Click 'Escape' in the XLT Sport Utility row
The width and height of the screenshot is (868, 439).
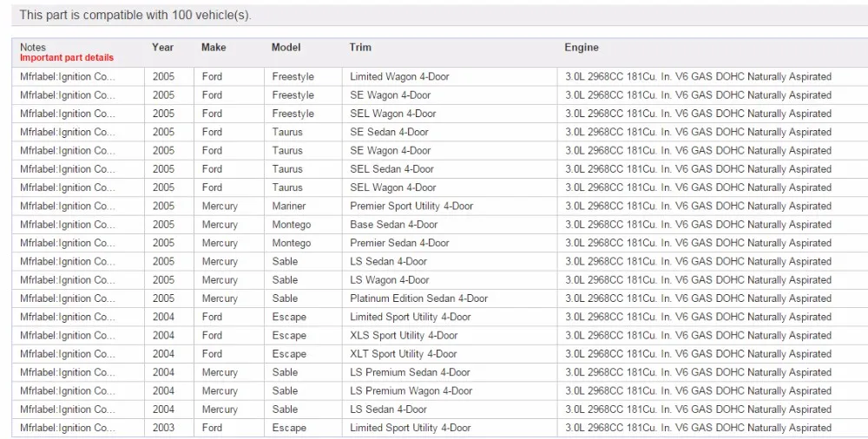(x=289, y=354)
